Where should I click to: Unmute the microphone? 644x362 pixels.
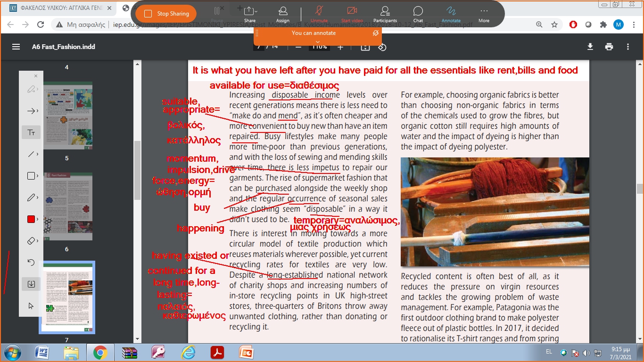[319, 14]
